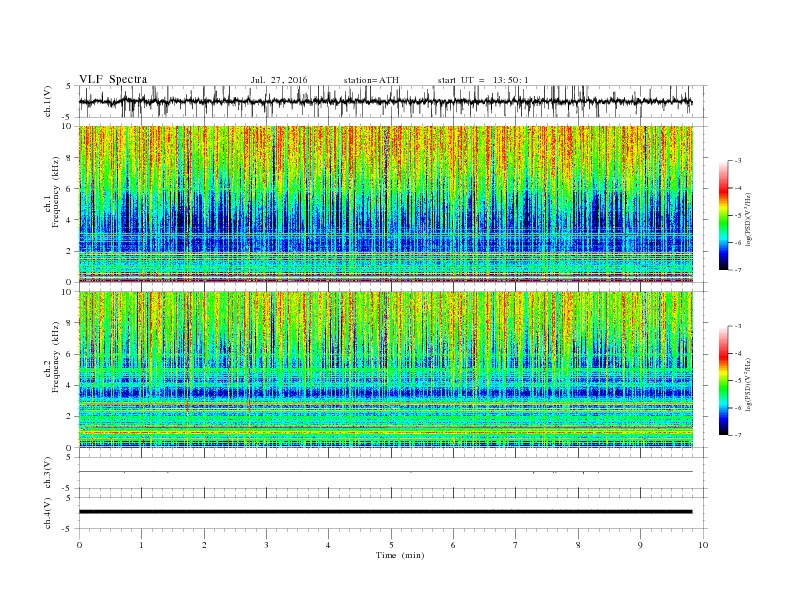Click the 'station=ATH' label
This screenshot has height=612, width=792.
(x=371, y=80)
